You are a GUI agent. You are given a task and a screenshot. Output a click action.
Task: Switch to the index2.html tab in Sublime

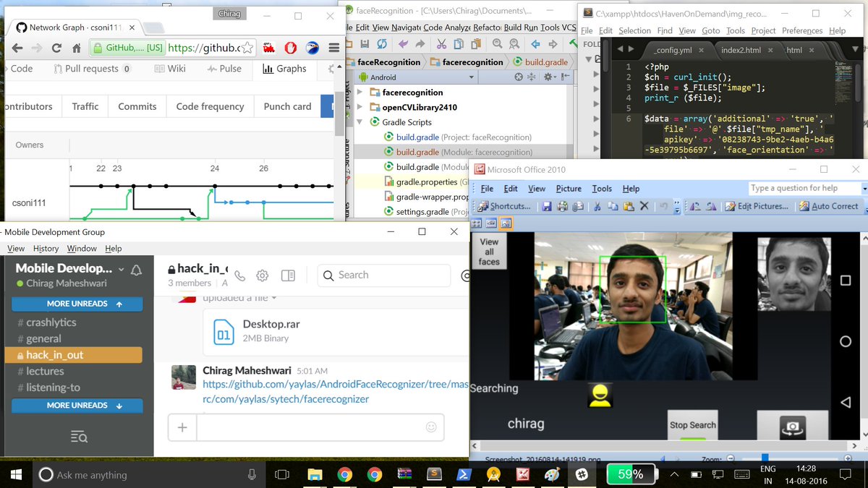pyautogui.click(x=740, y=50)
